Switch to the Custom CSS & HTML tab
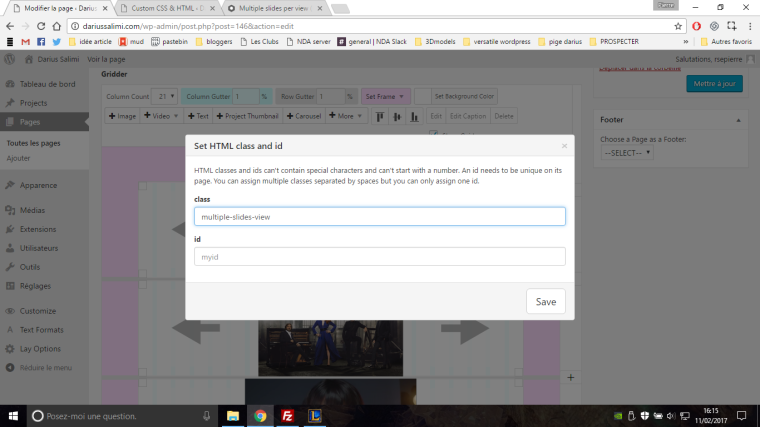 [x=162, y=8]
